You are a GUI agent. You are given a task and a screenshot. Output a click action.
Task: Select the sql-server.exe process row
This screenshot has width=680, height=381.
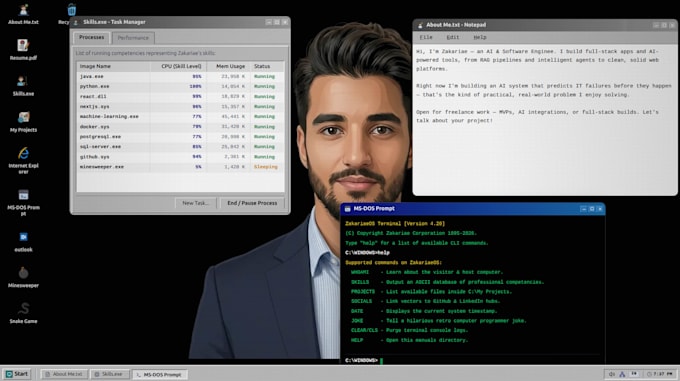(180, 147)
